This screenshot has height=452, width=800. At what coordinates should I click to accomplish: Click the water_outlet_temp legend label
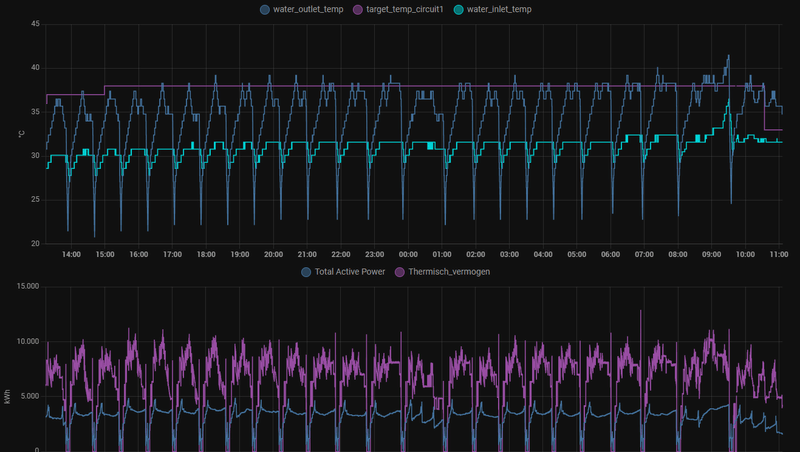coord(308,9)
